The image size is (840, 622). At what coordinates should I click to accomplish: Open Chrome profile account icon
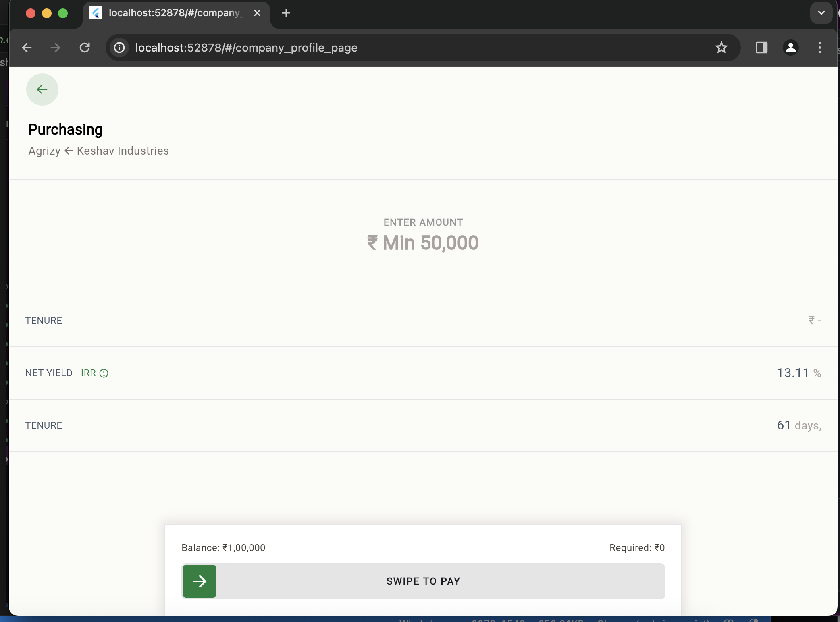tap(790, 48)
